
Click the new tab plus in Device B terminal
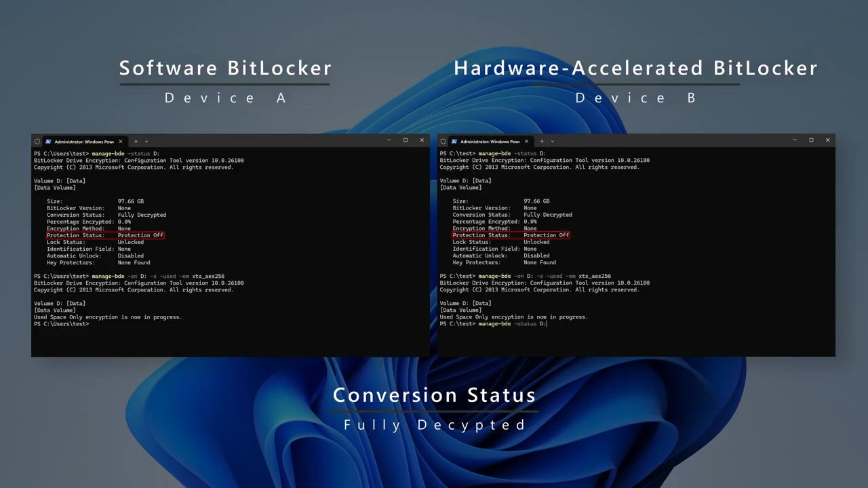tap(541, 141)
